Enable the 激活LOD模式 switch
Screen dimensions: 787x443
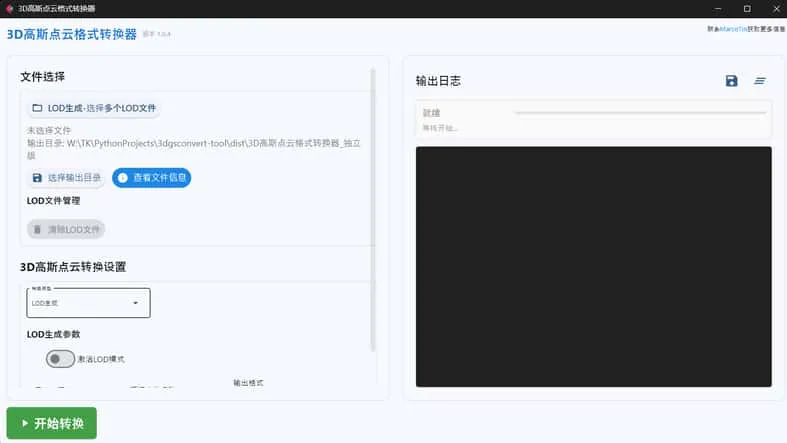click(60, 358)
